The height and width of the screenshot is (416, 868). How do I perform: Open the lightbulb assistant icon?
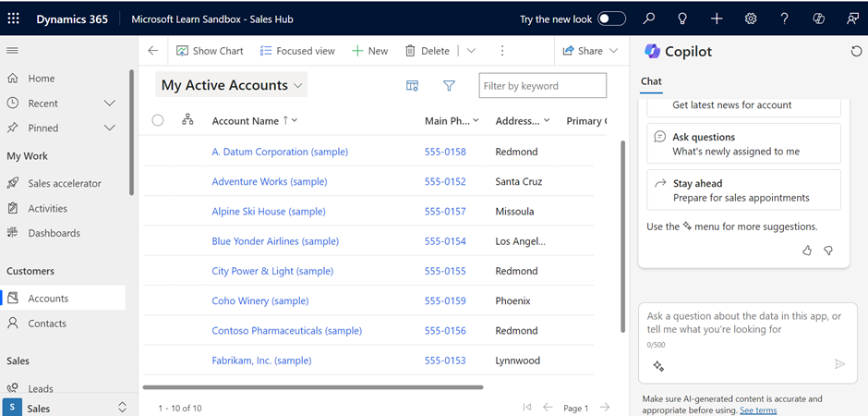coord(682,18)
